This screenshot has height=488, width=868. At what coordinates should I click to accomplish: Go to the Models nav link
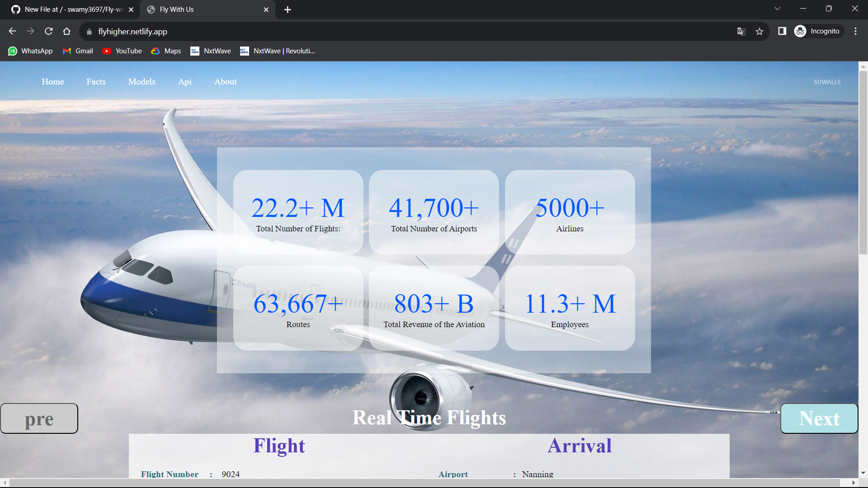pos(142,82)
